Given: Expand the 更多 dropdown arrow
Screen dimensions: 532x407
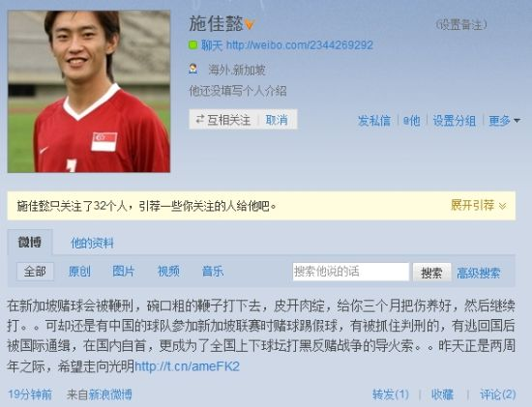Looking at the screenshot, I should pos(517,121).
